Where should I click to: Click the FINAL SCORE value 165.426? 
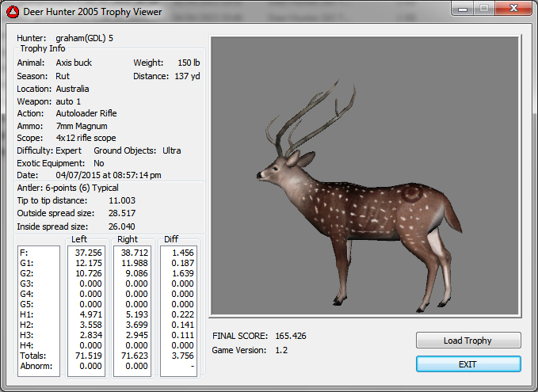[290, 336]
